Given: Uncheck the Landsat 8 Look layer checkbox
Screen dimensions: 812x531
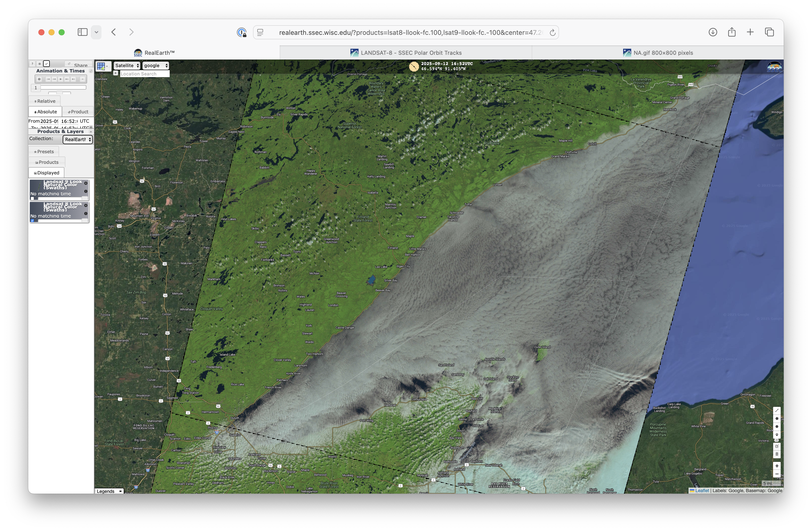Looking at the screenshot, I should pos(32,220).
